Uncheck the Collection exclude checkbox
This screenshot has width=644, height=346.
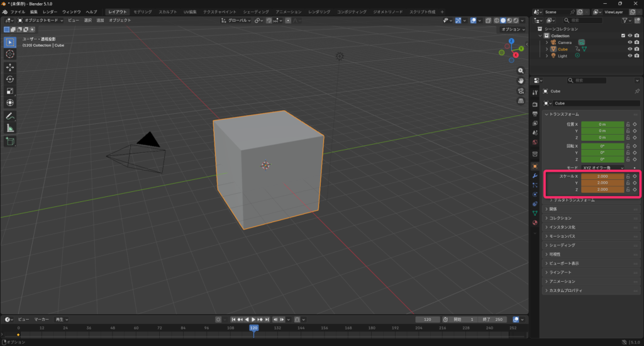tap(623, 36)
